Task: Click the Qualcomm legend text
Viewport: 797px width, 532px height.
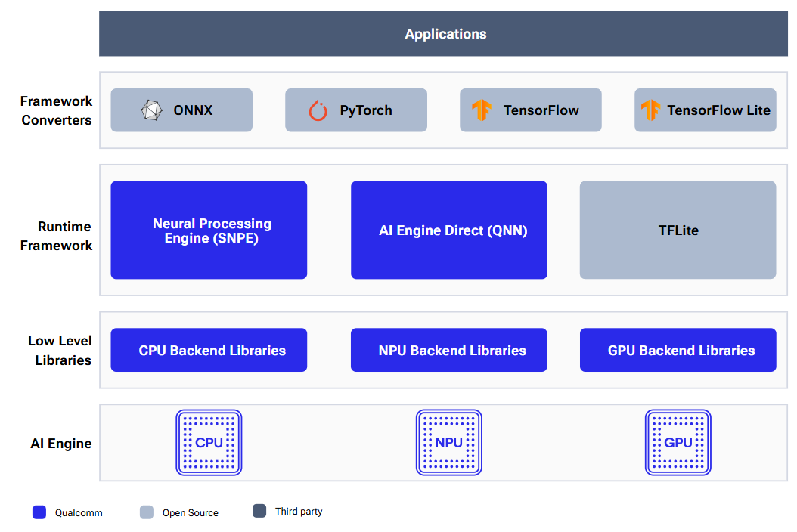Action: (79, 512)
